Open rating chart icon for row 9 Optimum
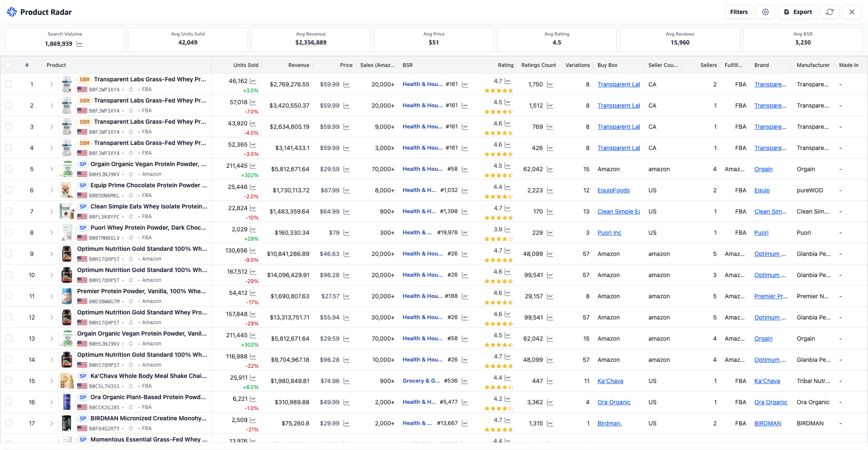The image size is (868, 450). click(x=508, y=251)
